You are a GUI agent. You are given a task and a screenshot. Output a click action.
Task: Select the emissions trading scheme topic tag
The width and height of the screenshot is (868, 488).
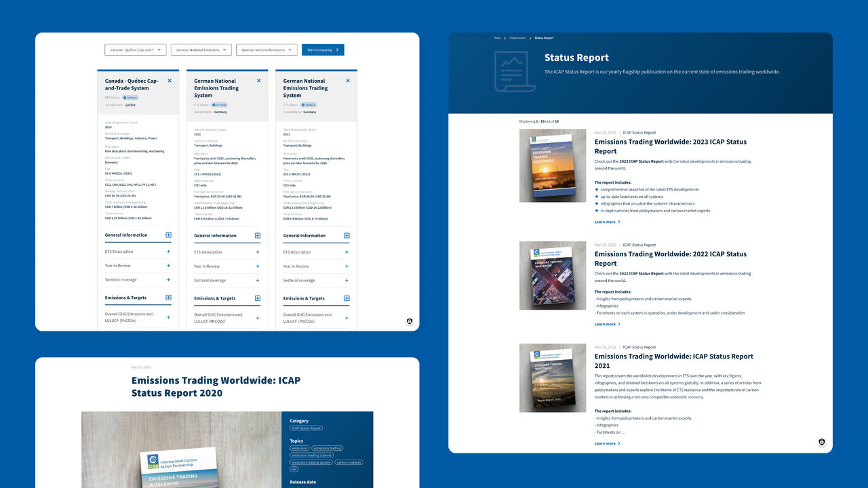click(312, 455)
